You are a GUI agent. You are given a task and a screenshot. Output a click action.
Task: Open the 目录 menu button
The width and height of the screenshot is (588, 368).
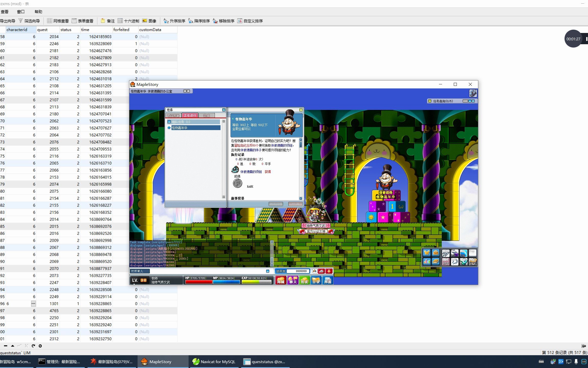(316, 280)
